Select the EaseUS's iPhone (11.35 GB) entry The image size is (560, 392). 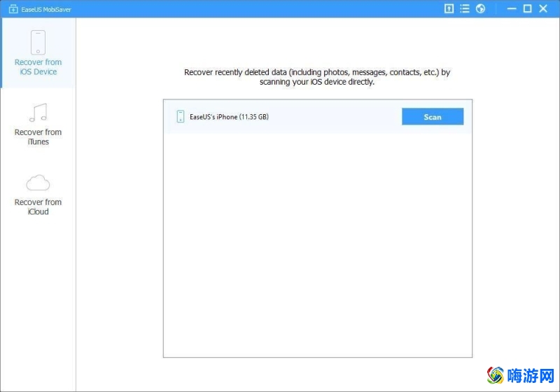tap(318, 116)
